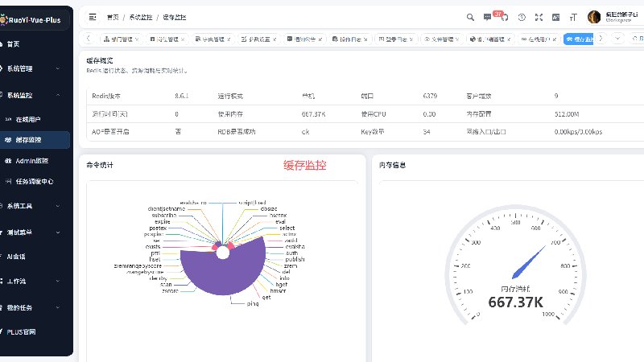Close the 参数设置 tab
This screenshot has height=362, width=644.
click(275, 39)
